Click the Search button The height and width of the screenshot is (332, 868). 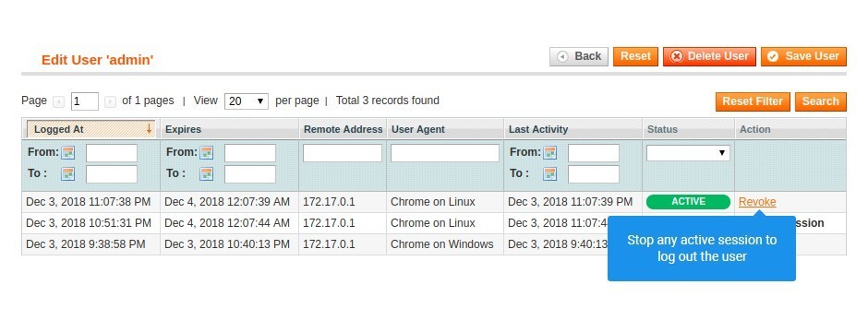[x=820, y=101]
